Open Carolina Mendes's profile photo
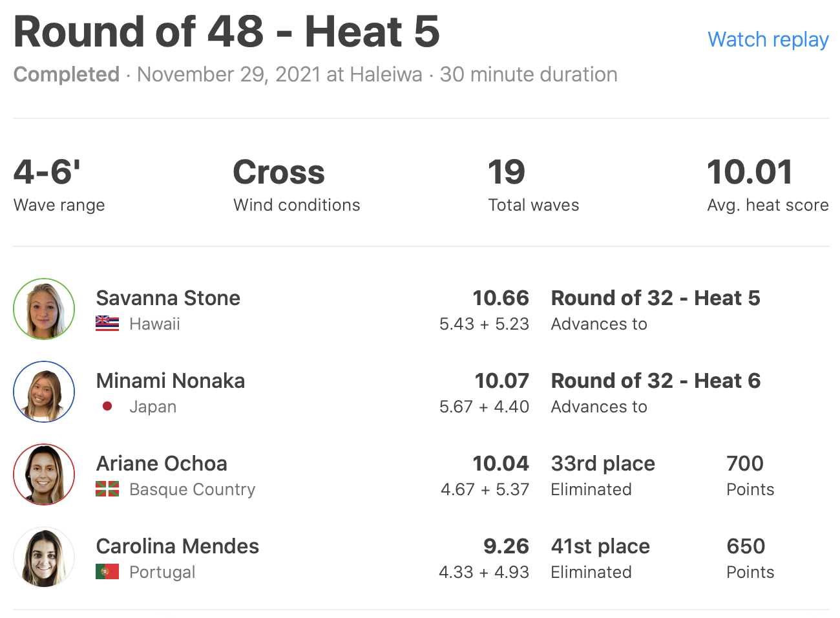Image resolution: width=840 pixels, height=618 pixels. (x=44, y=557)
